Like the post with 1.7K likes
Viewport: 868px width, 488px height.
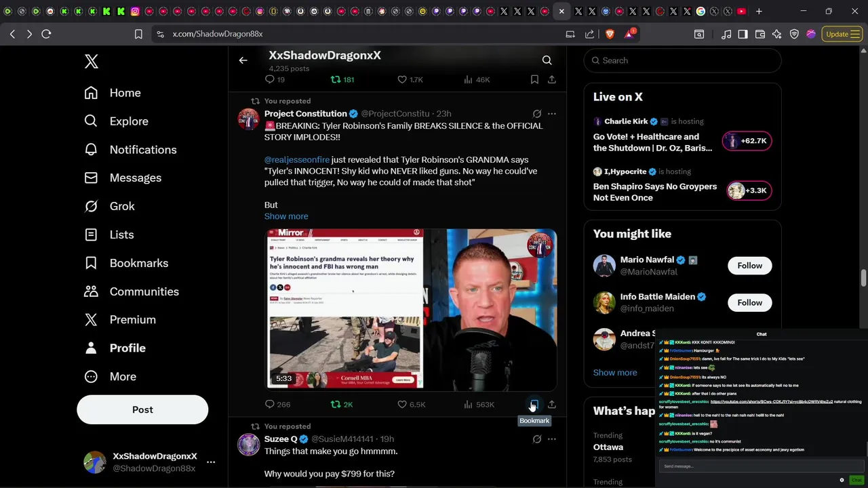(x=410, y=79)
